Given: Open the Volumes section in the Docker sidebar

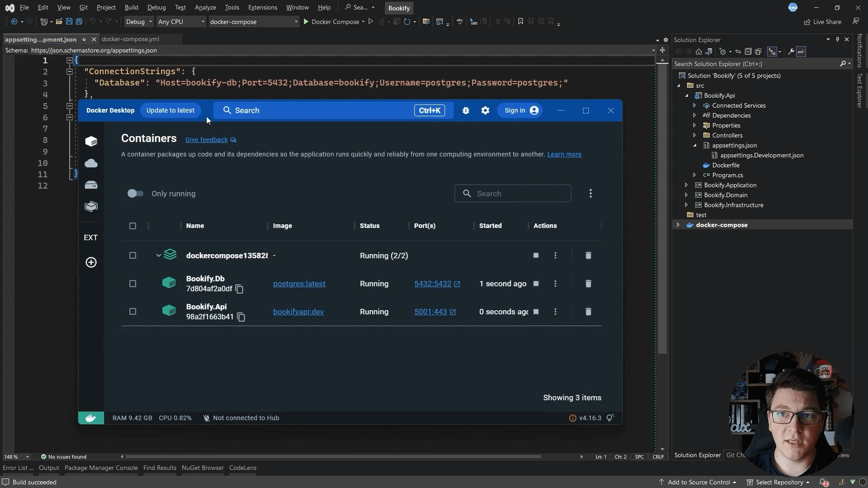Looking at the screenshot, I should coord(91,185).
